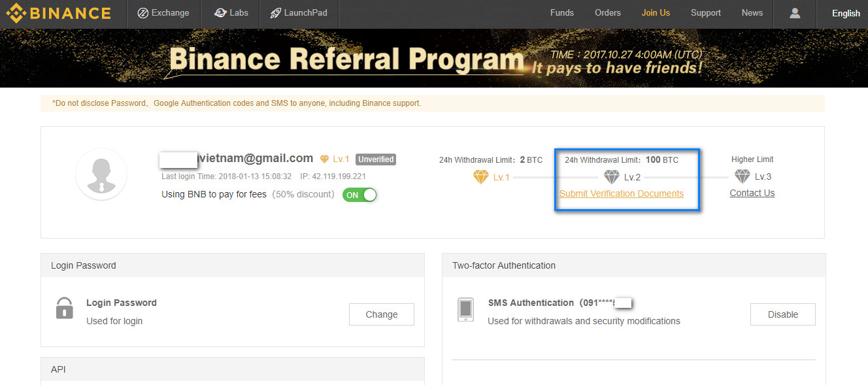Click the 24h Withdrawal Limit 100 BTC text
The height and width of the screenshot is (385, 868).
622,159
